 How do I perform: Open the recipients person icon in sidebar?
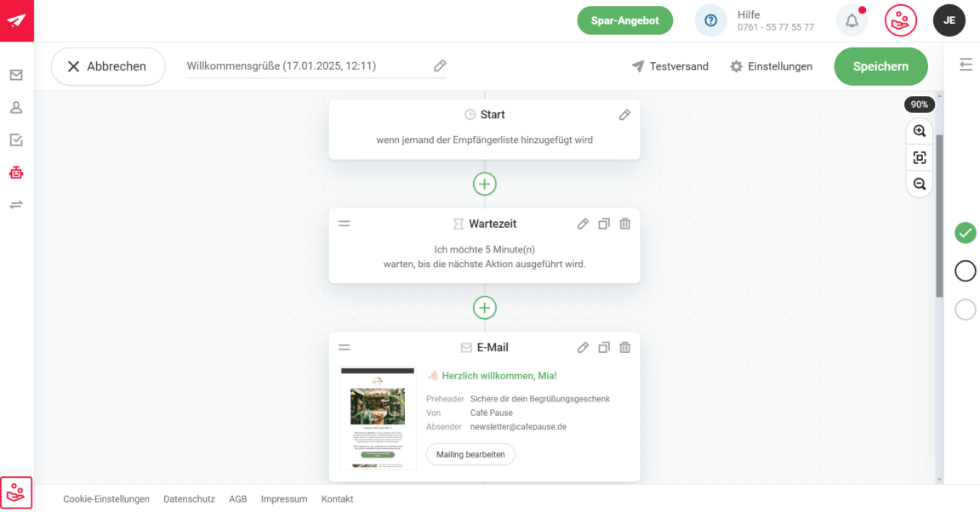coord(16,108)
